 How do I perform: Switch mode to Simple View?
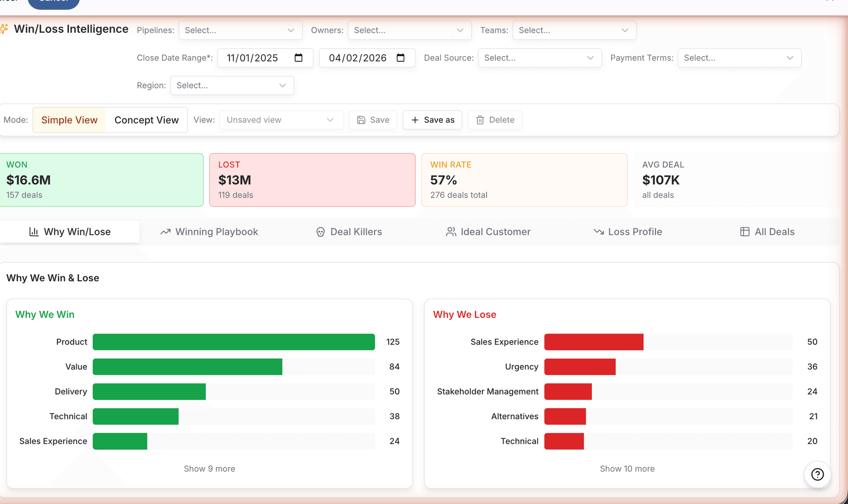click(x=69, y=120)
